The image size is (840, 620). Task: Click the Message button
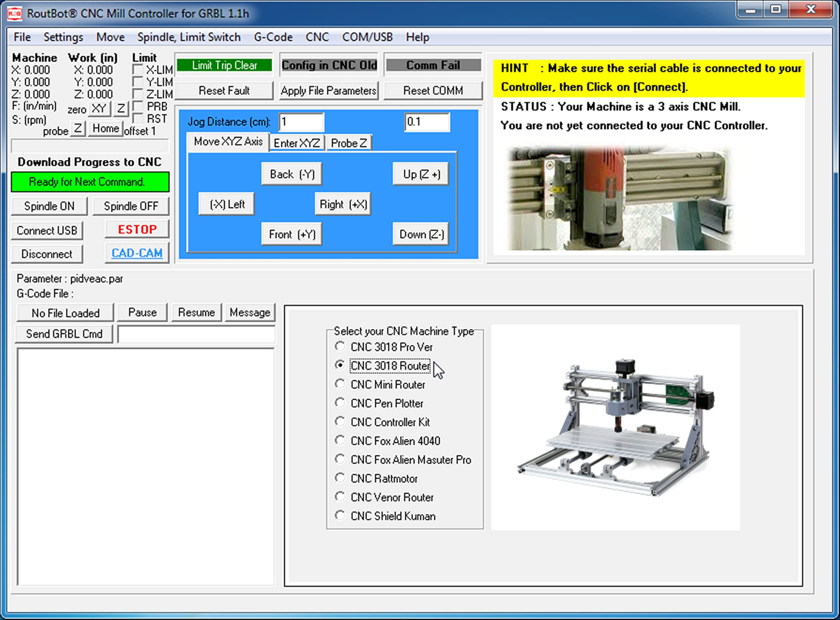click(x=250, y=313)
